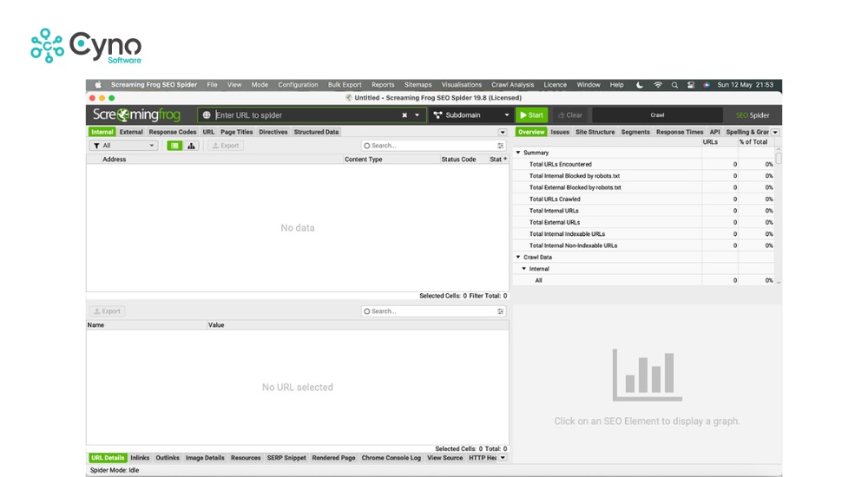Open lower search box filter settings icon
Viewport: 868px width, 477px height.
[x=501, y=311]
